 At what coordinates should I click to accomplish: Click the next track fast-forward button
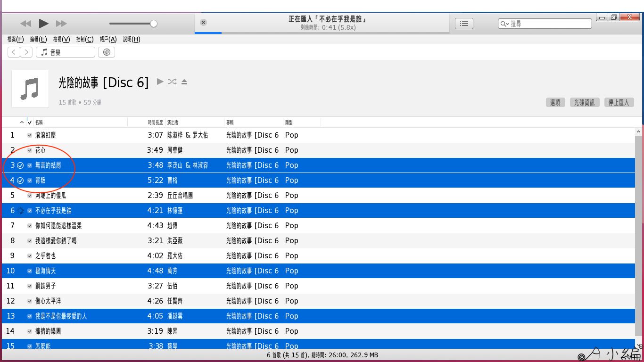(x=61, y=24)
